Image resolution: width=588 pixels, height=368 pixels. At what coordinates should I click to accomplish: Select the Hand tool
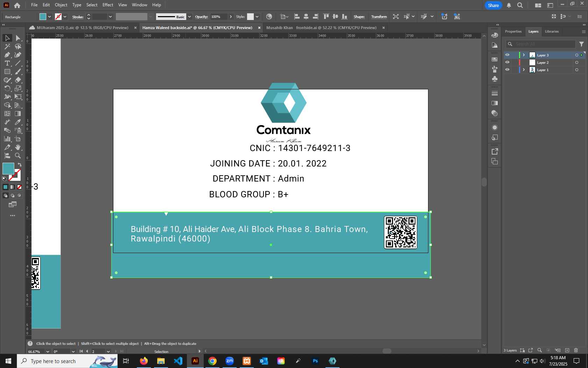point(18,147)
